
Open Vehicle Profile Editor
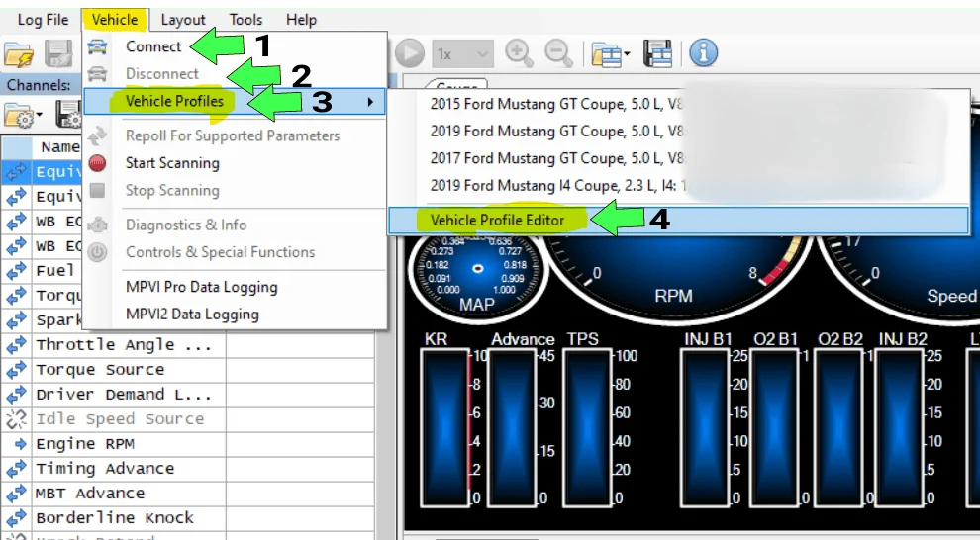[x=679, y=221]
